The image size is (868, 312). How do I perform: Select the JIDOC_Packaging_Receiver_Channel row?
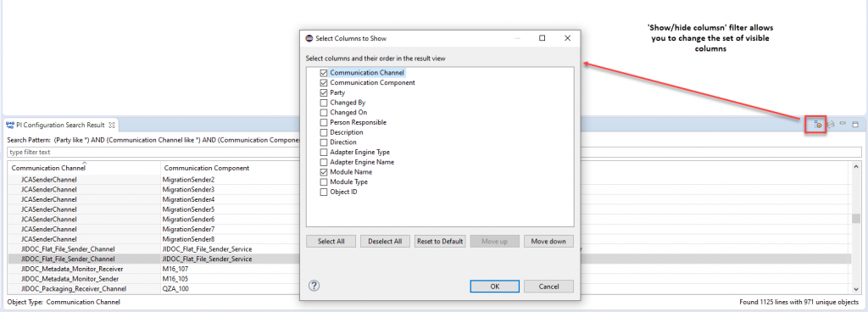pyautogui.click(x=74, y=289)
